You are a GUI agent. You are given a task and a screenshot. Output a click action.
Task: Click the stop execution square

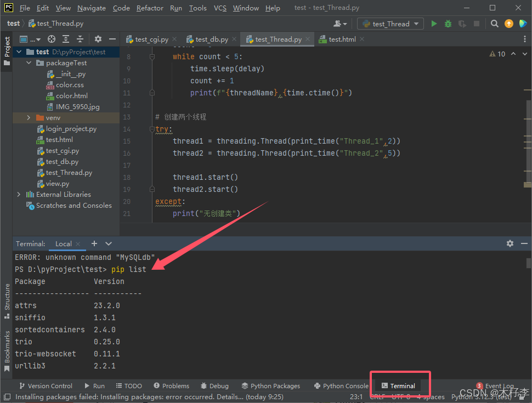click(x=477, y=24)
